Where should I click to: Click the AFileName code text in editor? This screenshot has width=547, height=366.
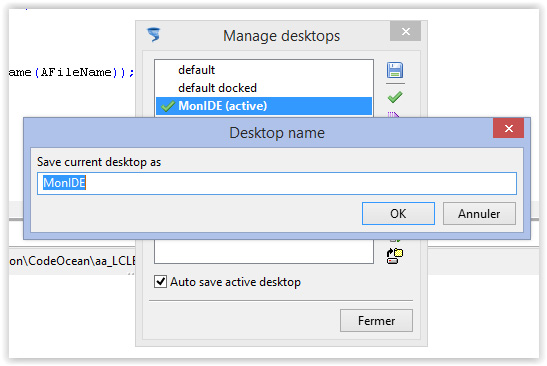click(x=76, y=72)
